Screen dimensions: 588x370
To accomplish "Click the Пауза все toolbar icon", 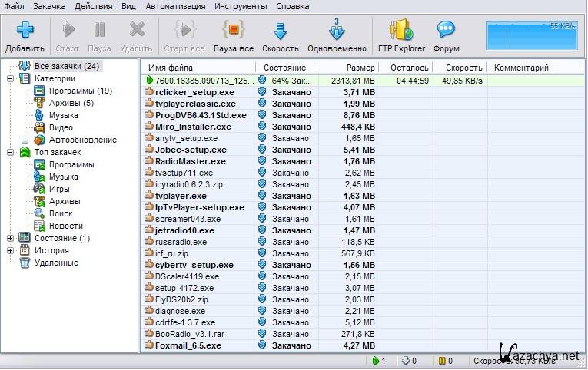I will tap(234, 31).
